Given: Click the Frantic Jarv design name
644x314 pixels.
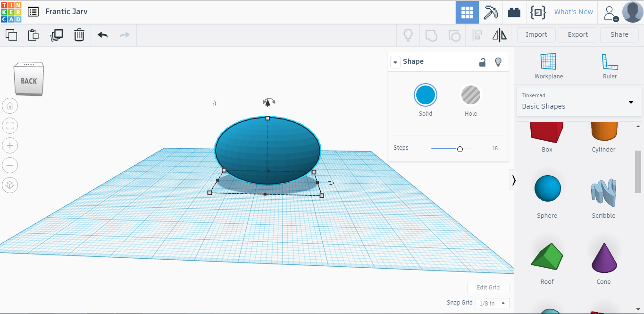Looking at the screenshot, I should coord(67,12).
